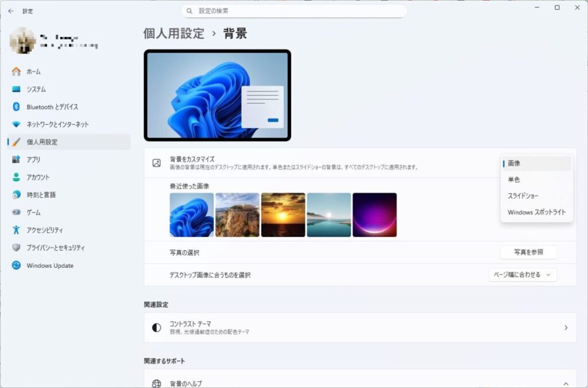The image size is (588, 388).
Task: Click the ネットワークとインターネット wifi icon
Action: click(16, 124)
